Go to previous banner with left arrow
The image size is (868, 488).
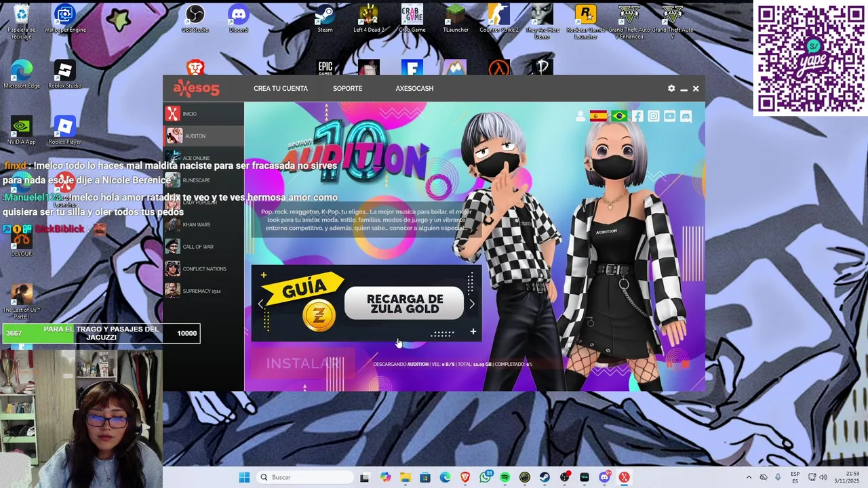pos(260,304)
